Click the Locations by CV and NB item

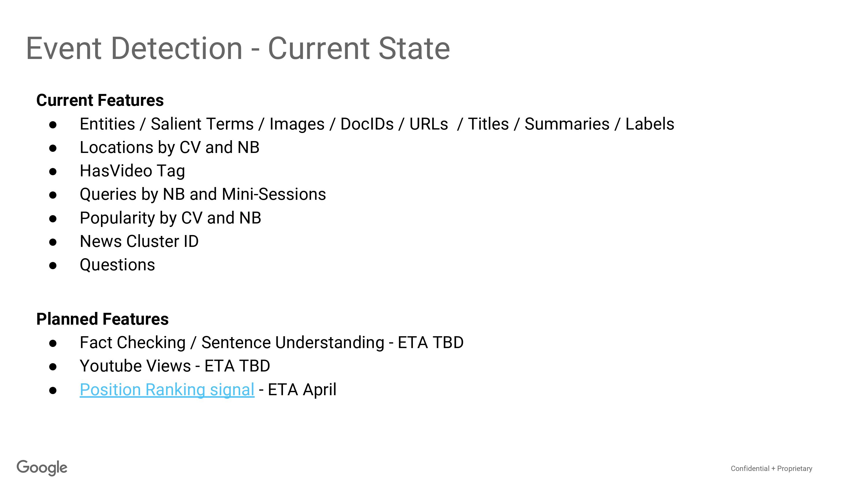(x=170, y=147)
